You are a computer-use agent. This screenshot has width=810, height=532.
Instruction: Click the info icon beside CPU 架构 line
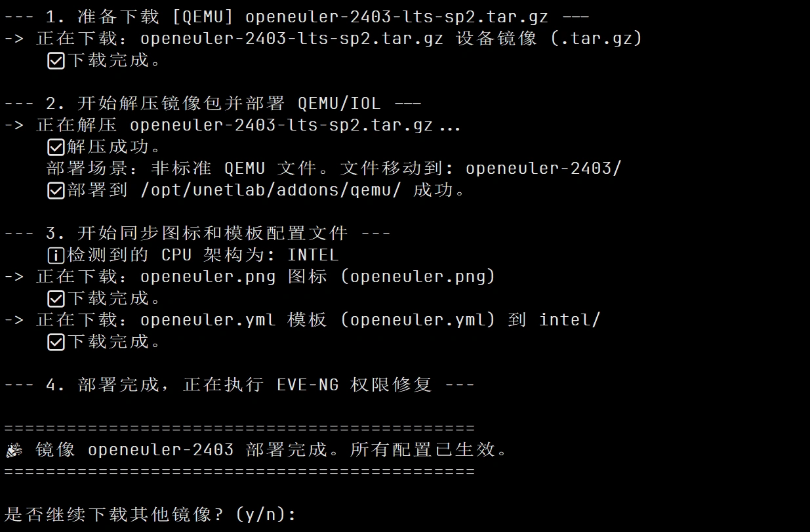click(x=56, y=255)
